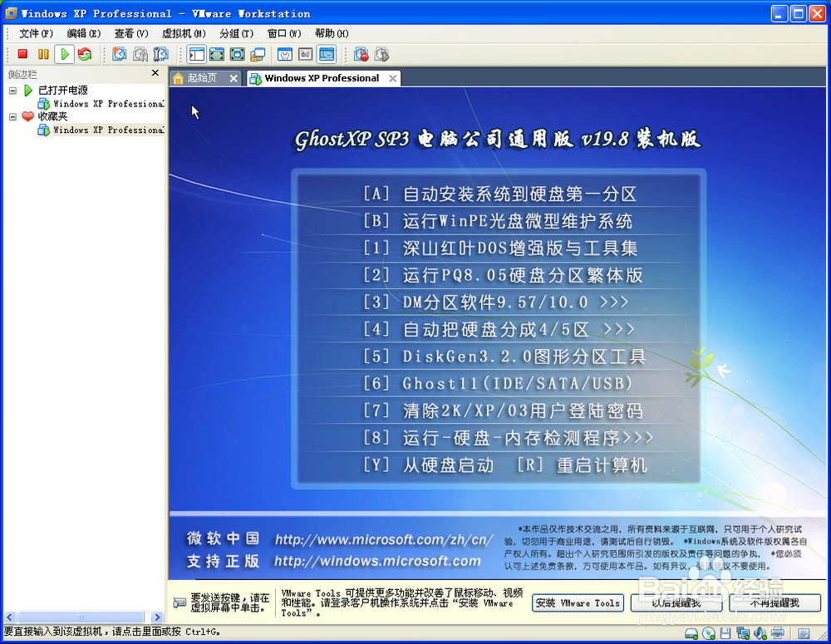Click the Reset virtual machine icon
The height and width of the screenshot is (644, 831).
84,54
